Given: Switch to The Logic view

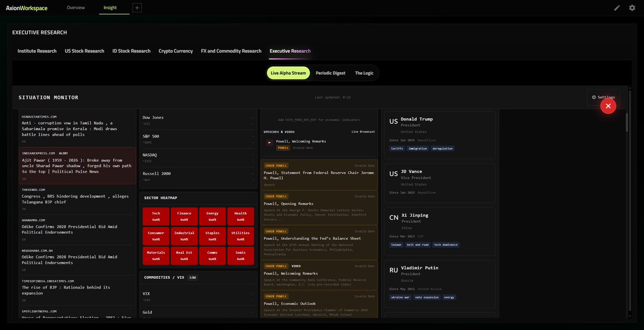Looking at the screenshot, I should point(364,73).
